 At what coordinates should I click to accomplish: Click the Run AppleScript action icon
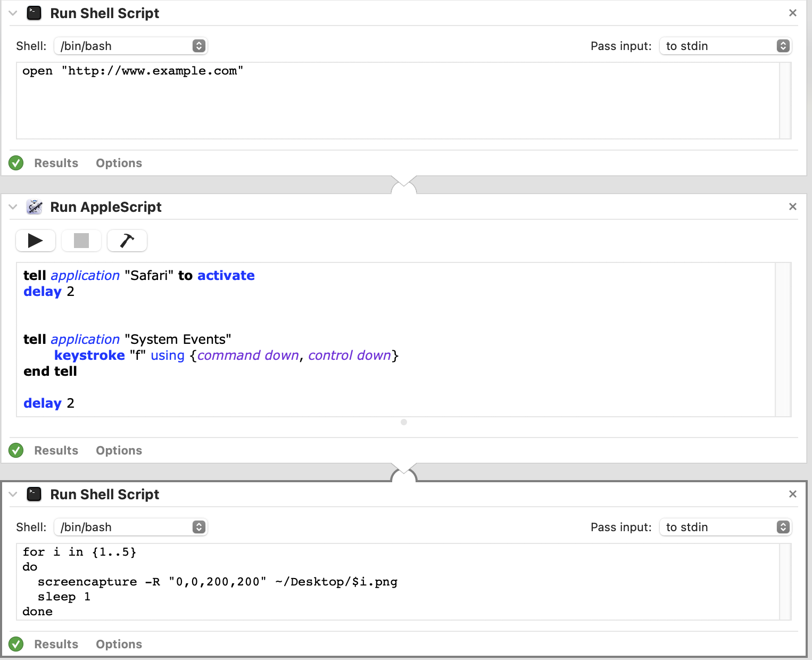34,207
